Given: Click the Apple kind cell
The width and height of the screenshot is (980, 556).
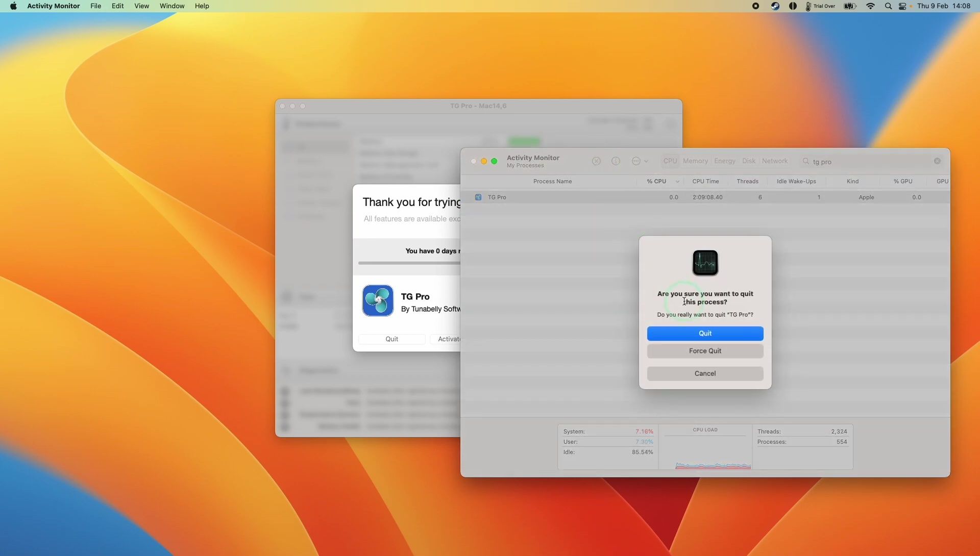Looking at the screenshot, I should coord(866,197).
